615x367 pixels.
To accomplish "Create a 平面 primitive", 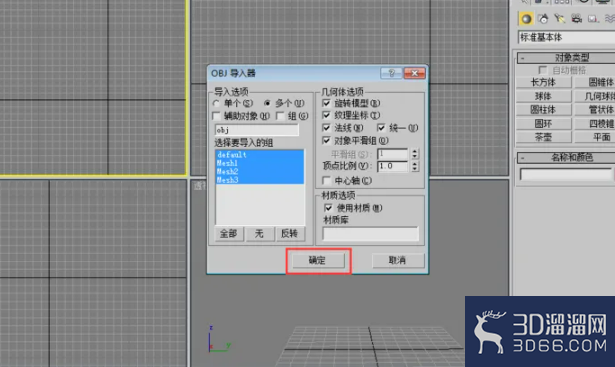I will point(595,137).
